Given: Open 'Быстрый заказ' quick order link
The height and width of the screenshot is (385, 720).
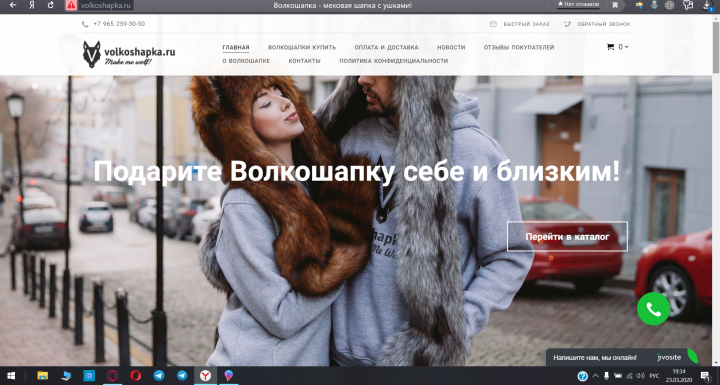Looking at the screenshot, I should (x=526, y=24).
